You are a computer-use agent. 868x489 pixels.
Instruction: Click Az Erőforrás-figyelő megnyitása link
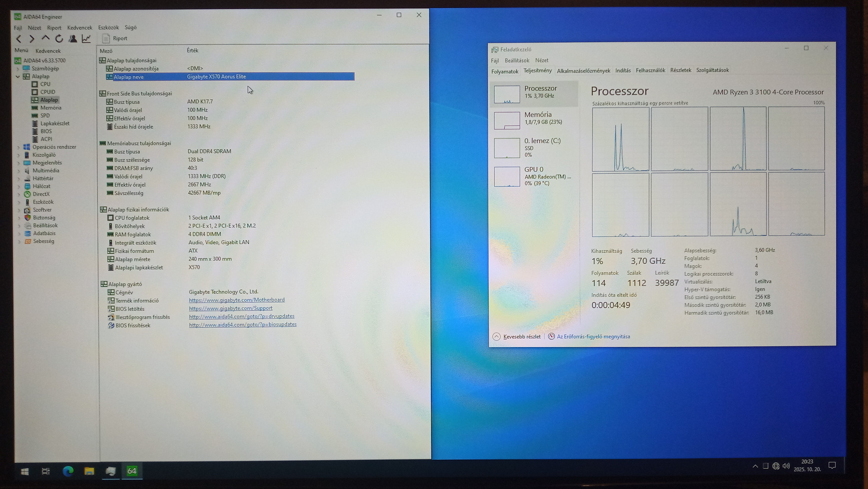tap(593, 336)
